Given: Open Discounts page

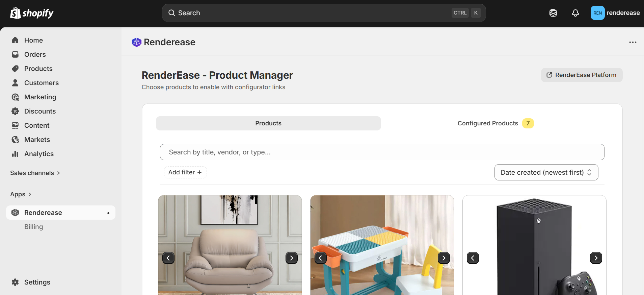Looking at the screenshot, I should (40, 111).
